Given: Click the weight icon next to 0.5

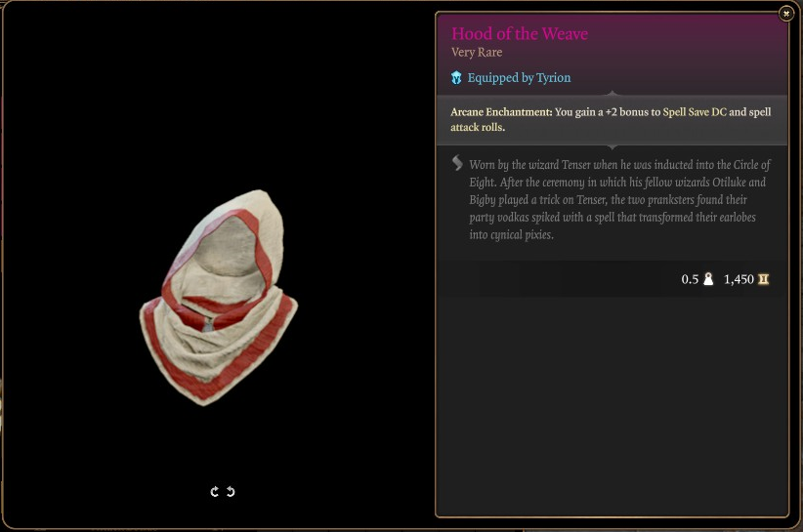Looking at the screenshot, I should [708, 279].
